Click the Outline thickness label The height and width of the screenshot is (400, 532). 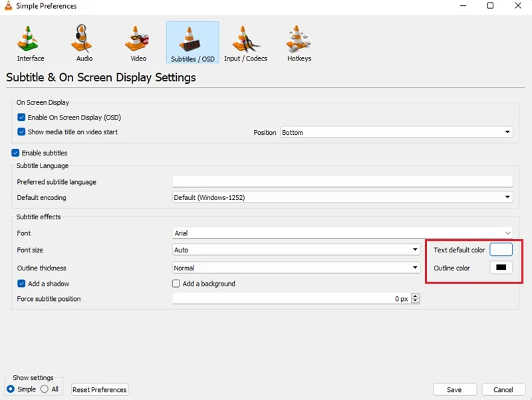click(41, 268)
